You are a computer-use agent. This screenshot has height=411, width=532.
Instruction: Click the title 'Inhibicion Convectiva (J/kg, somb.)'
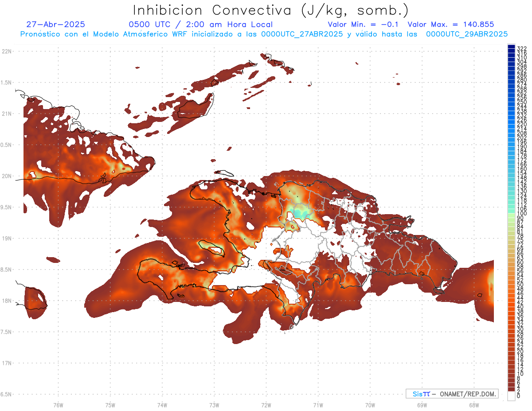coord(271,11)
